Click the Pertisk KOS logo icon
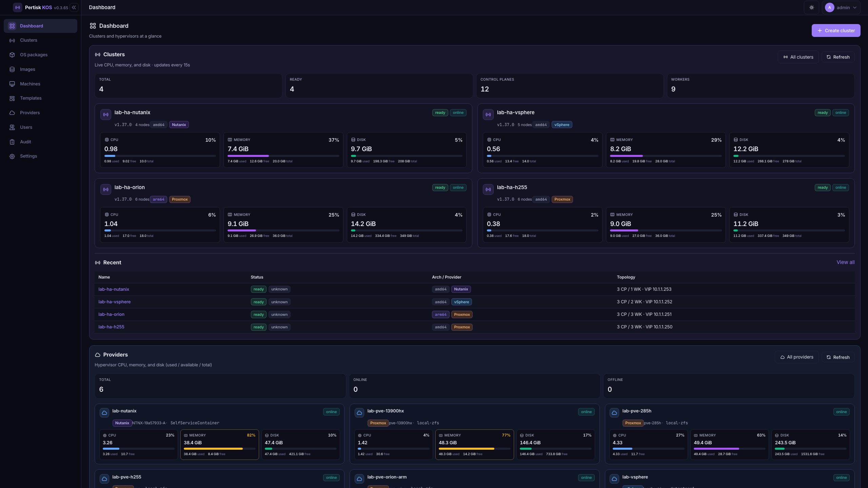This screenshot has width=868, height=488. pyautogui.click(x=17, y=7)
